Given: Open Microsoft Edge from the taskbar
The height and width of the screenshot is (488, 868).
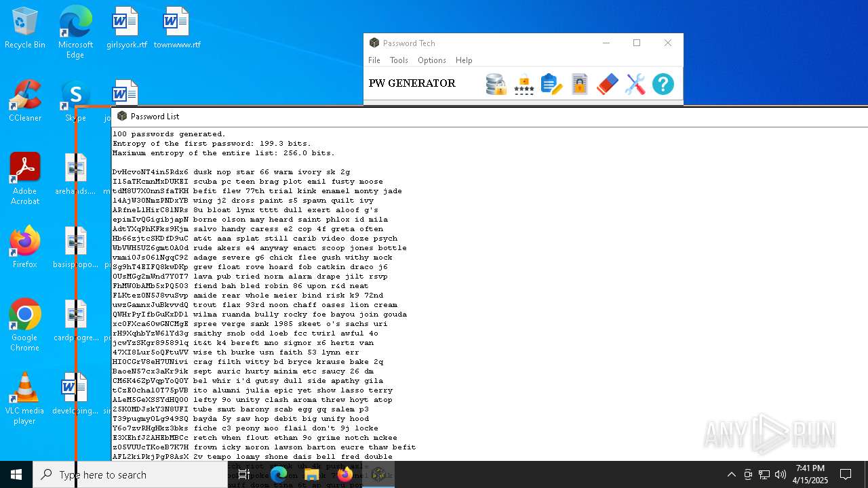Looking at the screenshot, I should coord(279,474).
